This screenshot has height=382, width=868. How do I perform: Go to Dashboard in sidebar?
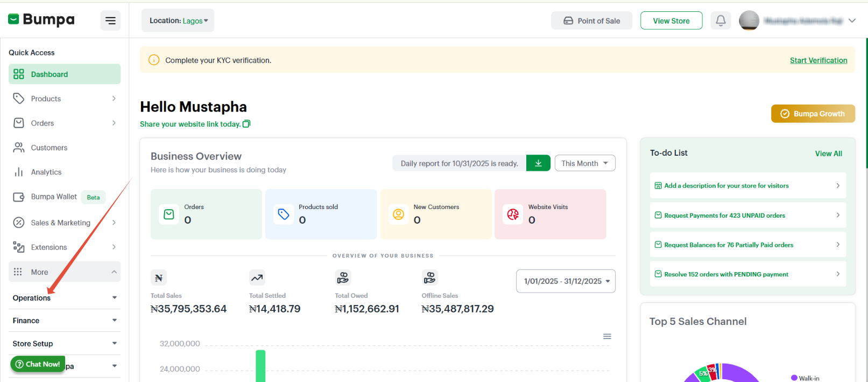[x=65, y=74]
